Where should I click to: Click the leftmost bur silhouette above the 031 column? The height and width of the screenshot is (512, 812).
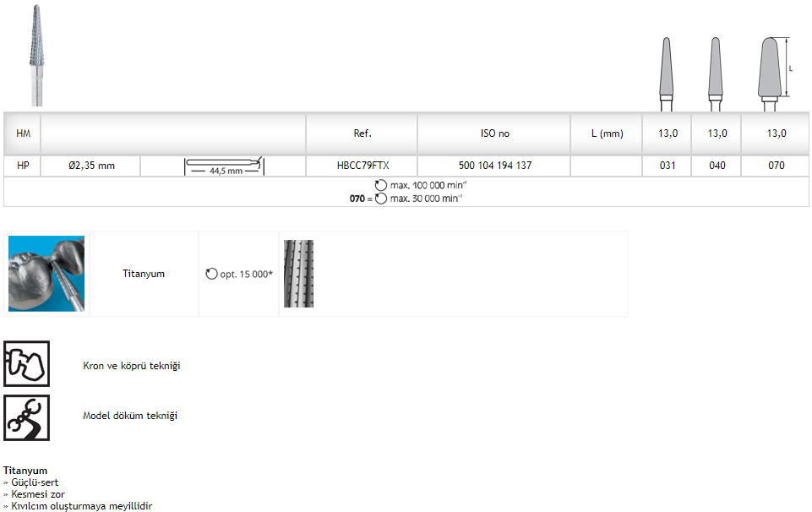point(668,73)
